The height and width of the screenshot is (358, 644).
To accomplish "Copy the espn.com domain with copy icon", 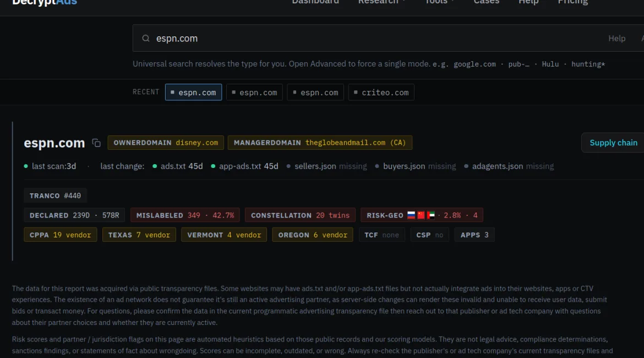I will pos(96,143).
